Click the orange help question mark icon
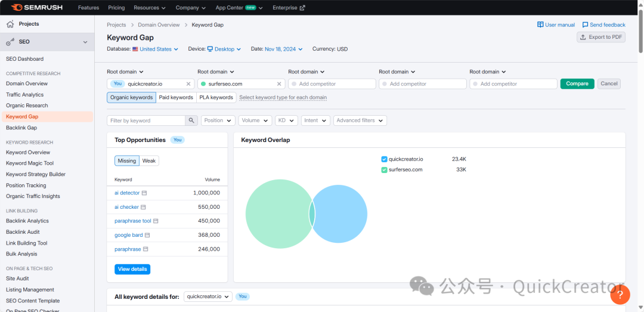The height and width of the screenshot is (312, 644). point(620,294)
